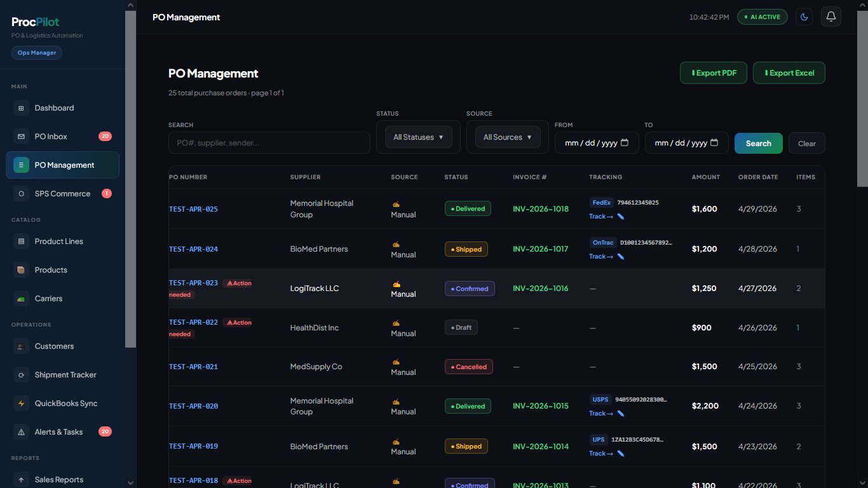The image size is (868, 488).
Task: Click the SPS Commerce sidebar icon
Action: (21, 194)
